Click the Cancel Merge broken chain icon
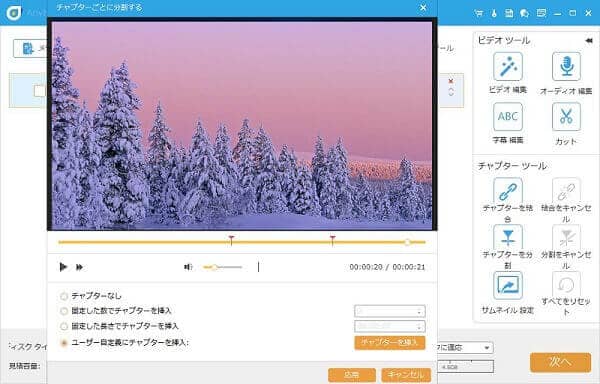Viewport: 600px width, 384px height. pyautogui.click(x=566, y=190)
